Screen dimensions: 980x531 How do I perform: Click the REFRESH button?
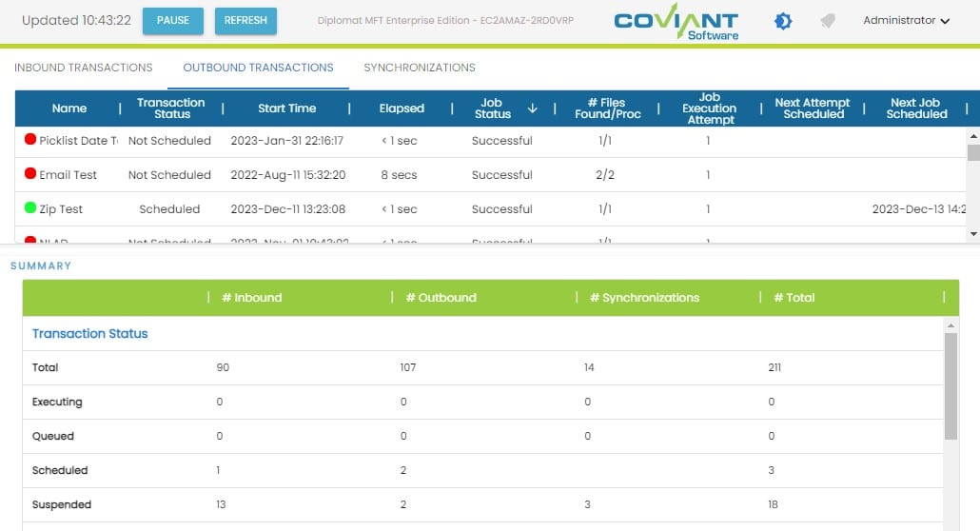(245, 21)
